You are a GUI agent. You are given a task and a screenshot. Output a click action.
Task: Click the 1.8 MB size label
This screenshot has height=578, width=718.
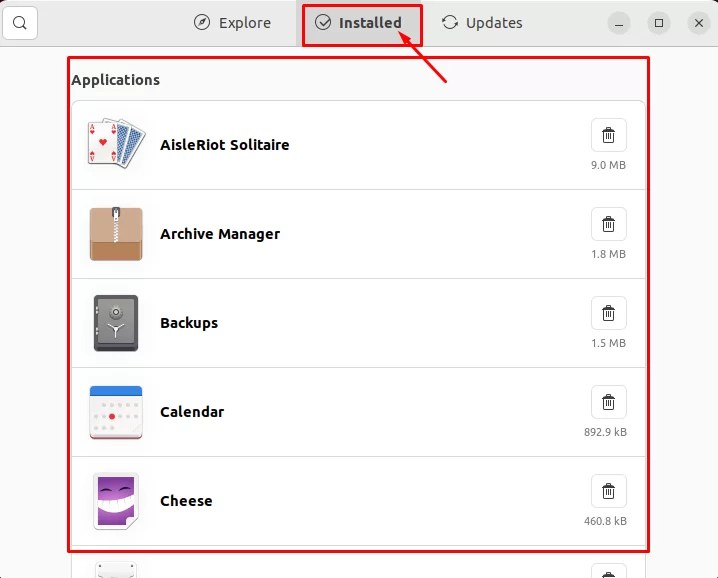click(x=608, y=254)
